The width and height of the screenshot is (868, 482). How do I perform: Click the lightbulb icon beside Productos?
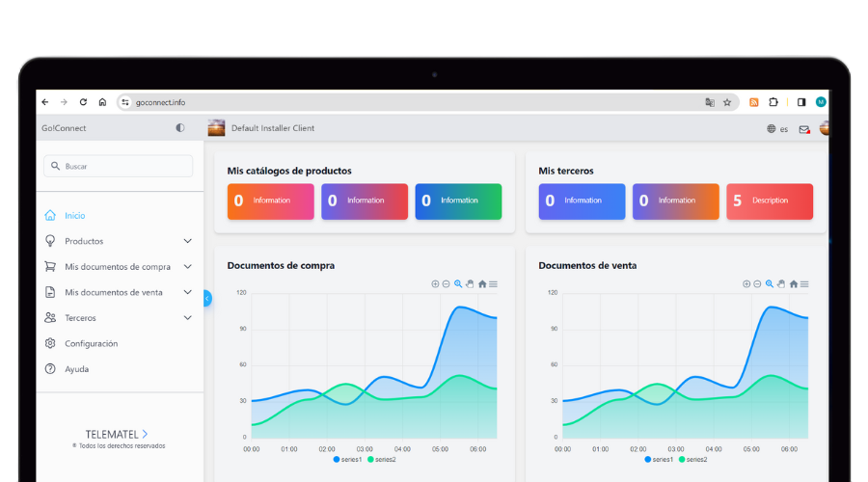click(50, 241)
